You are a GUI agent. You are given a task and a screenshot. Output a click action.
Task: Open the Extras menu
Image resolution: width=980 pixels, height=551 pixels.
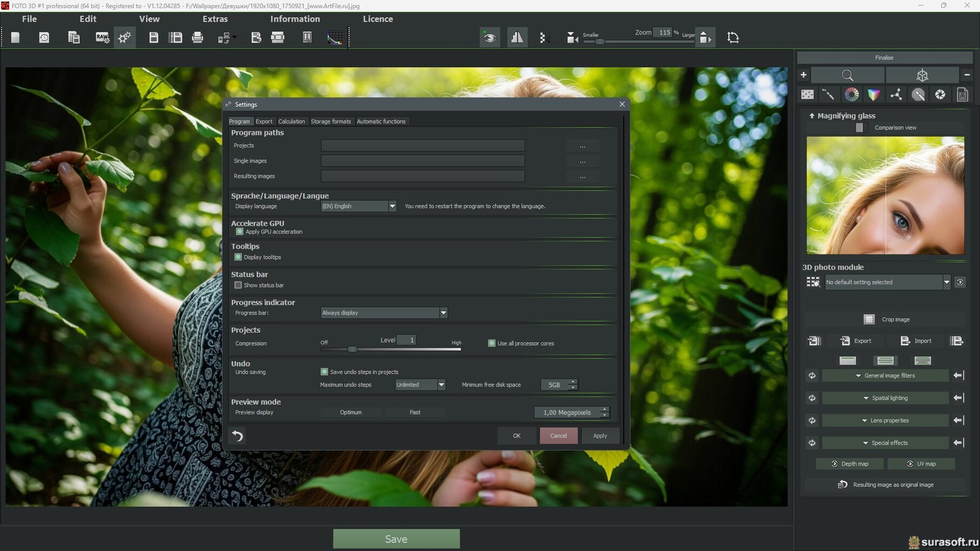pyautogui.click(x=215, y=19)
